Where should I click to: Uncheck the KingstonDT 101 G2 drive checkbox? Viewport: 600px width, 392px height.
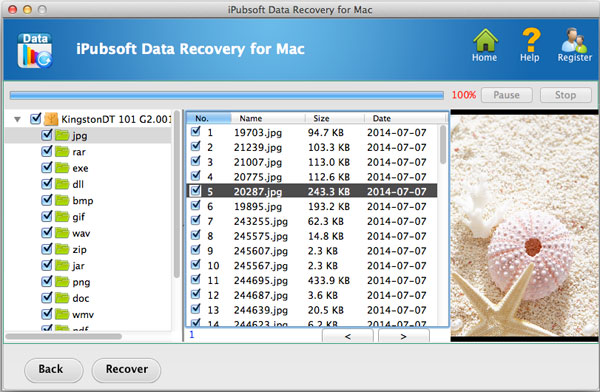pos(36,119)
